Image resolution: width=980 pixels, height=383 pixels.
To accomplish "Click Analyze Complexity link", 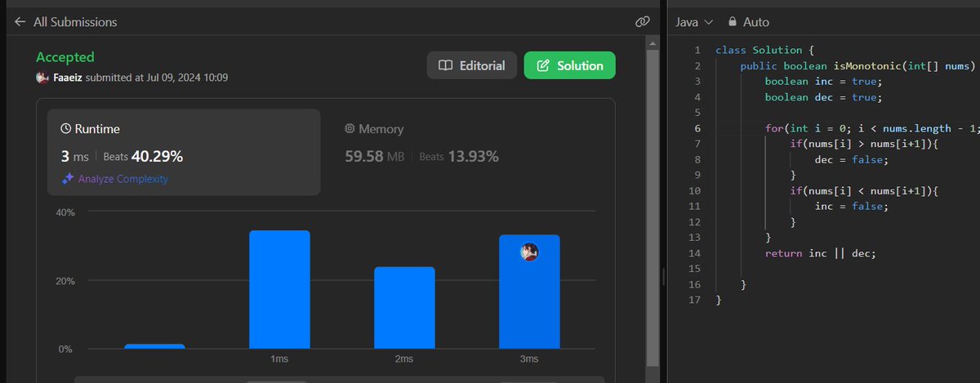I will tap(122, 178).
